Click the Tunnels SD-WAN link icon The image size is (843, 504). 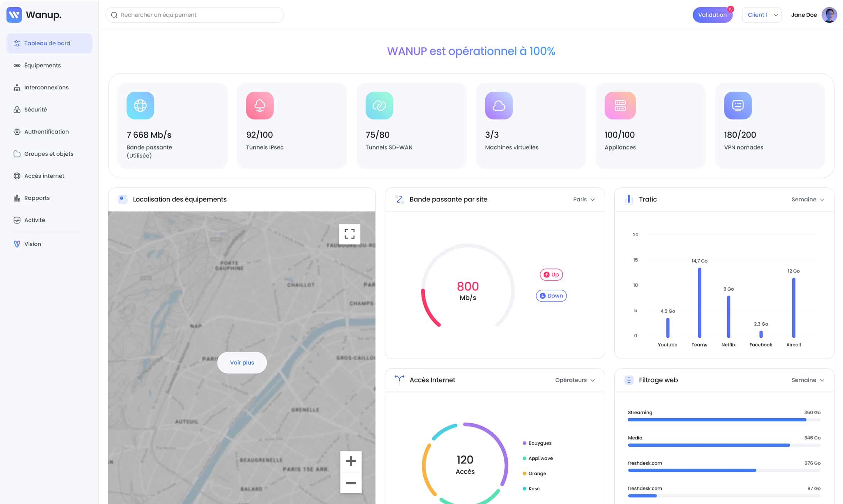[x=379, y=106]
